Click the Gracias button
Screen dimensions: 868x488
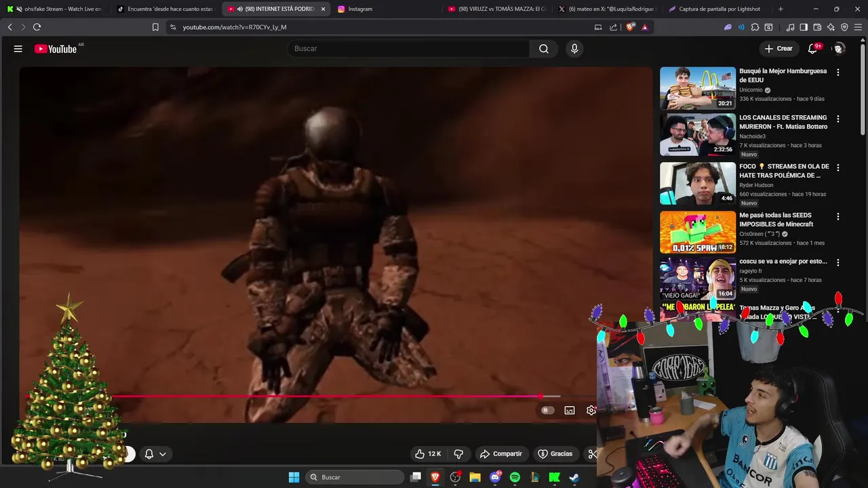(x=555, y=454)
